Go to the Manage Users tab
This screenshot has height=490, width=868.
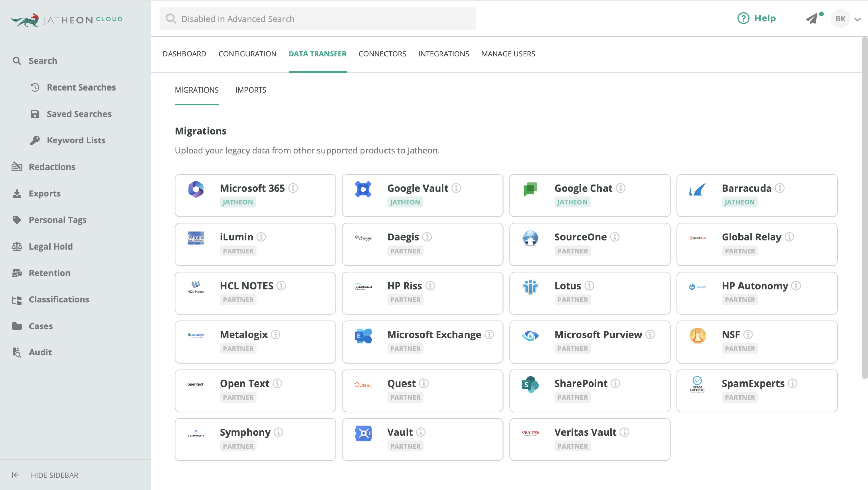[x=508, y=54]
